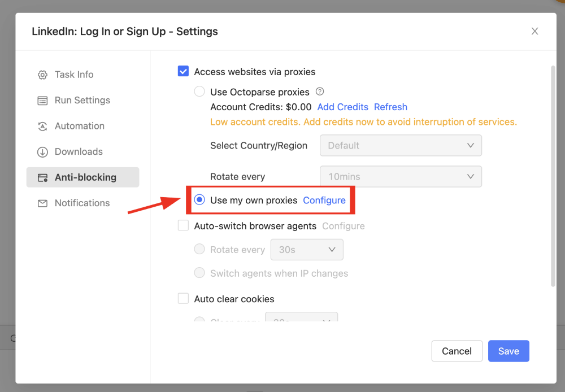565x392 pixels.
Task: Click the Run Settings list icon
Action: tap(42, 100)
